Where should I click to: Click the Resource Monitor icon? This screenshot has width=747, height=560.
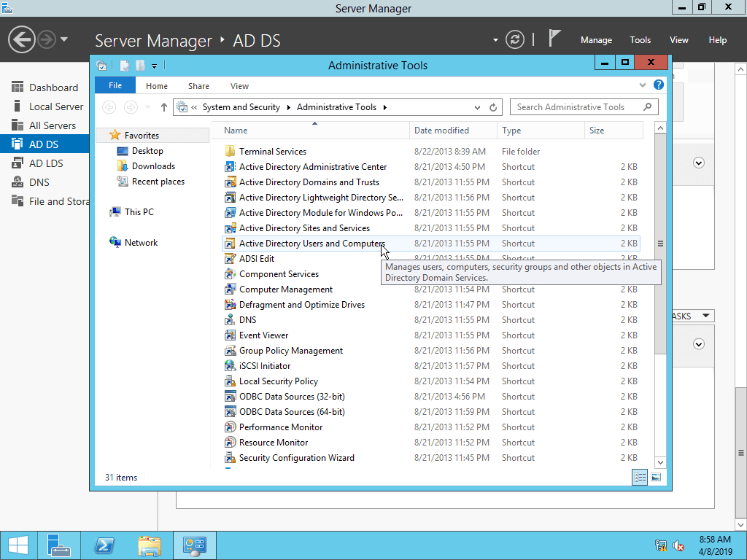(x=230, y=443)
